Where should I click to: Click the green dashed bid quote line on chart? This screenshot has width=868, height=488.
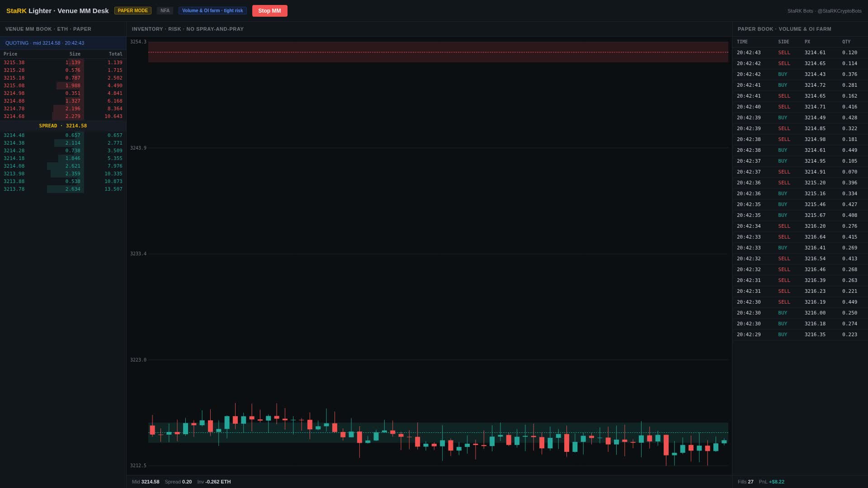(x=438, y=433)
